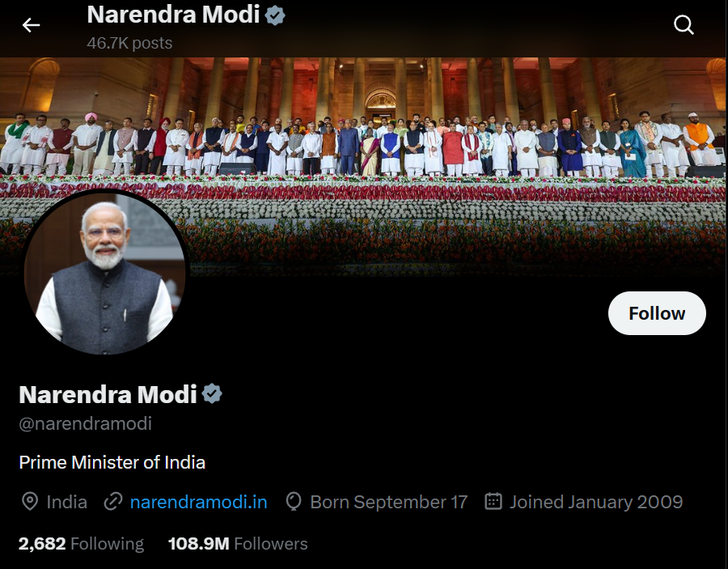Click the birthday balloon icon
This screenshot has width=728, height=569.
(x=294, y=502)
